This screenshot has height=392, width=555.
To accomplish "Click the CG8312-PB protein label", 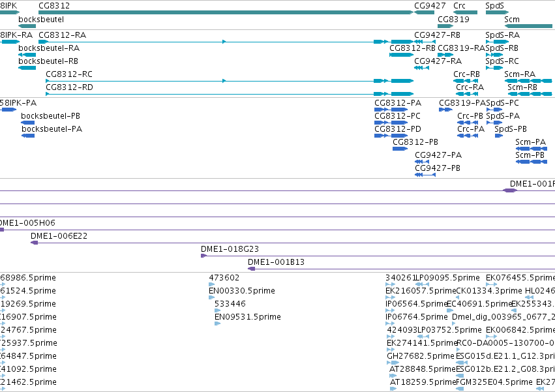I will pos(415,142).
